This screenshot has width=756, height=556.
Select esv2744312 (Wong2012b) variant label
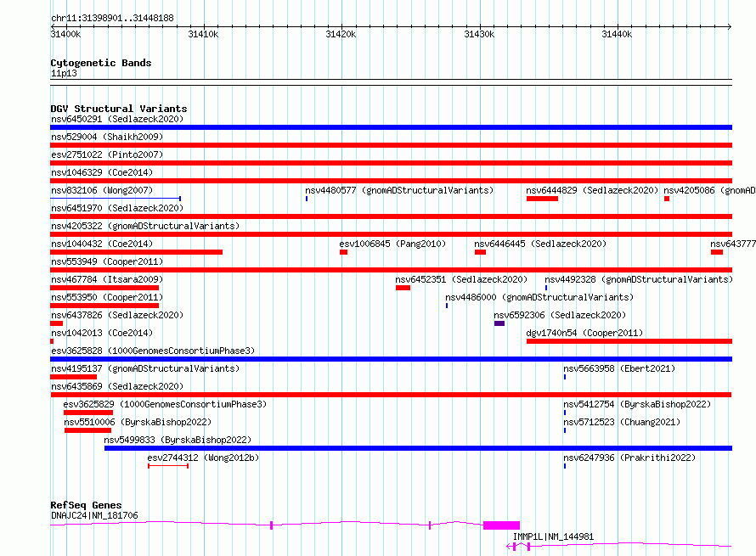[203, 458]
